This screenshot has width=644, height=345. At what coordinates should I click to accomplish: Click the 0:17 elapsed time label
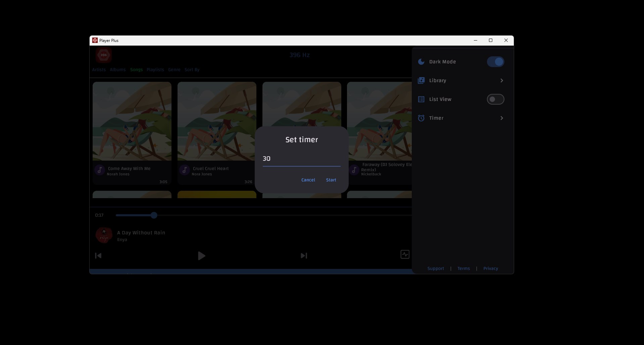(x=99, y=215)
